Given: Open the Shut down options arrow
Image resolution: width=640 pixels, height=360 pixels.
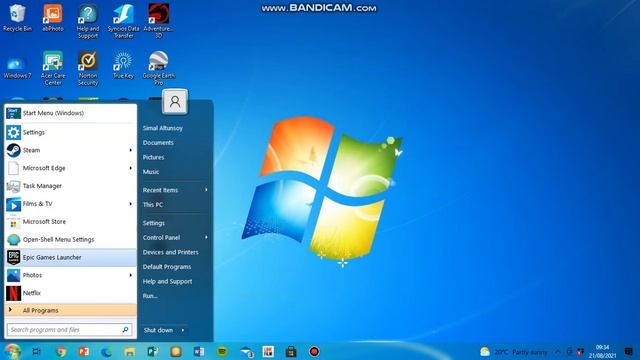Looking at the screenshot, I should tap(183, 330).
